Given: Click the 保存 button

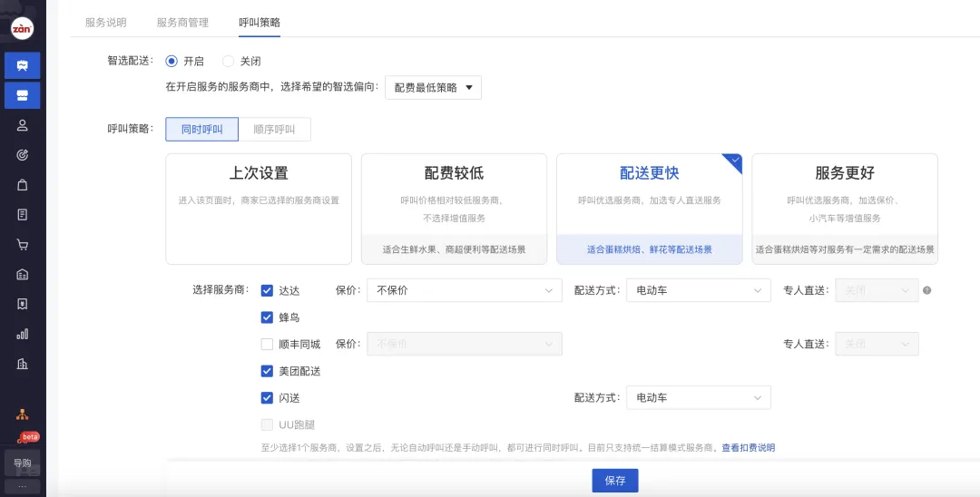Looking at the screenshot, I should [615, 481].
